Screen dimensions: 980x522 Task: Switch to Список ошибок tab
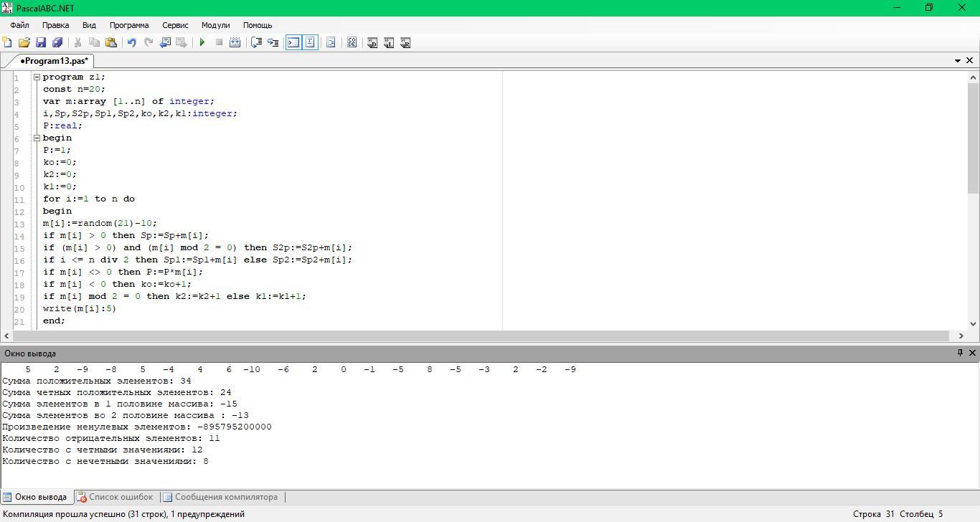[115, 497]
